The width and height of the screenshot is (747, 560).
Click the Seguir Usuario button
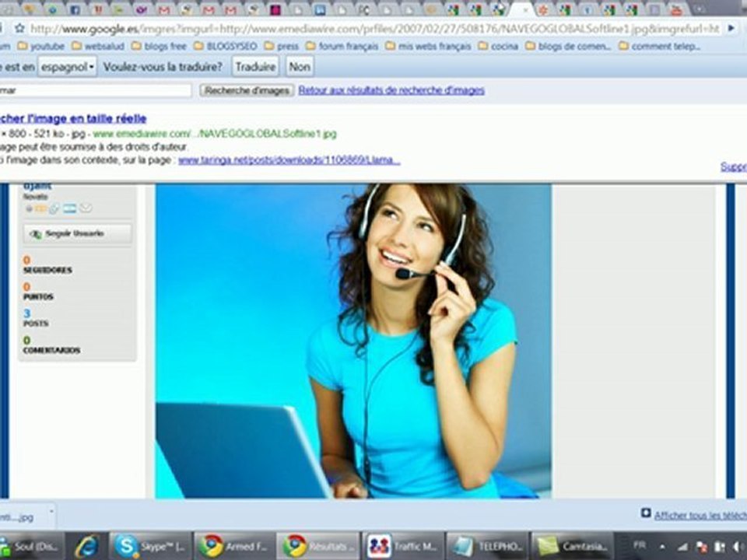tap(78, 234)
